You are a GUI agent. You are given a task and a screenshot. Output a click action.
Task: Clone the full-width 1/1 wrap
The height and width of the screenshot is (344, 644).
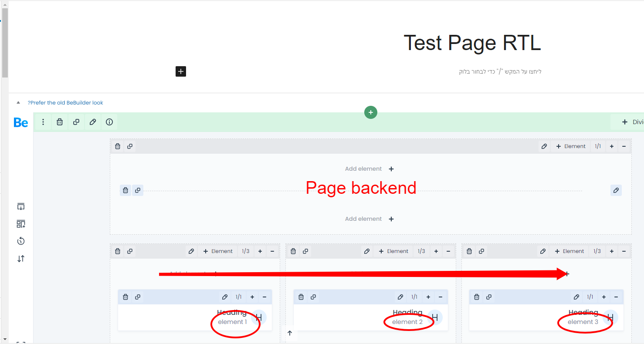[130, 146]
